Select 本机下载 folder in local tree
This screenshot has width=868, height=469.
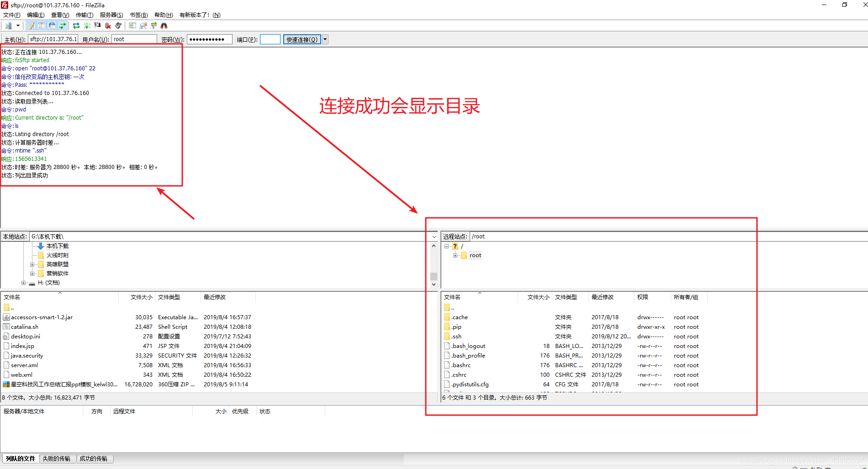pyautogui.click(x=58, y=246)
